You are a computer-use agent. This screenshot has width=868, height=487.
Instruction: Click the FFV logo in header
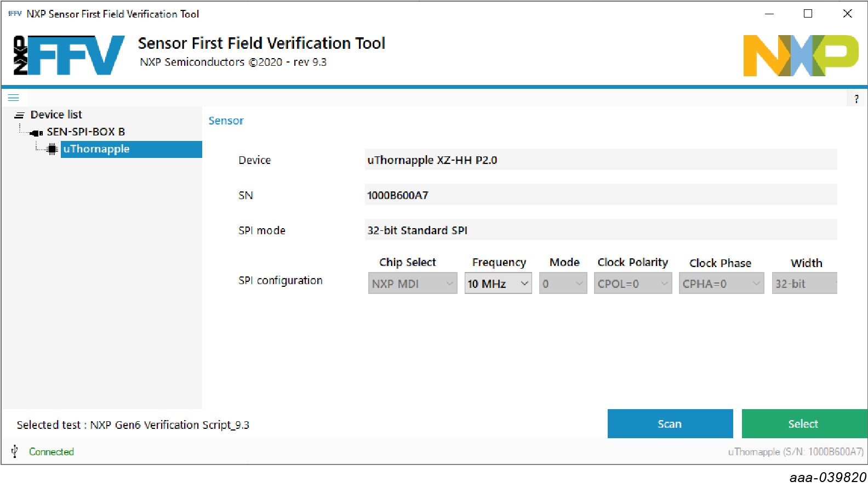69,55
